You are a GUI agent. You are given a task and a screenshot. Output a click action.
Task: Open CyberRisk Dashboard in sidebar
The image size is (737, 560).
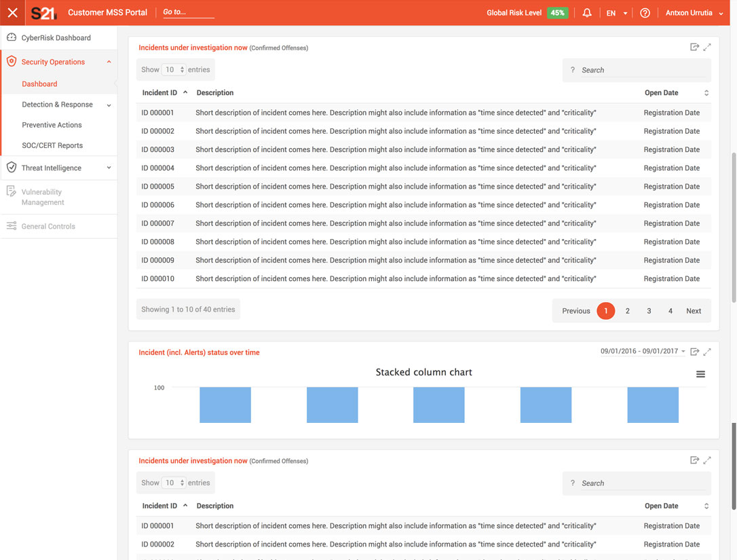click(56, 38)
